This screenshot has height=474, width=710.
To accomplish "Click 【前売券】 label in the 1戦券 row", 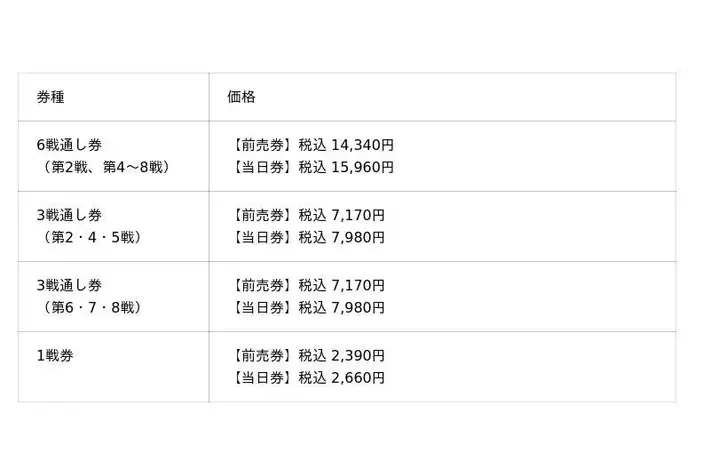I will point(262,355).
